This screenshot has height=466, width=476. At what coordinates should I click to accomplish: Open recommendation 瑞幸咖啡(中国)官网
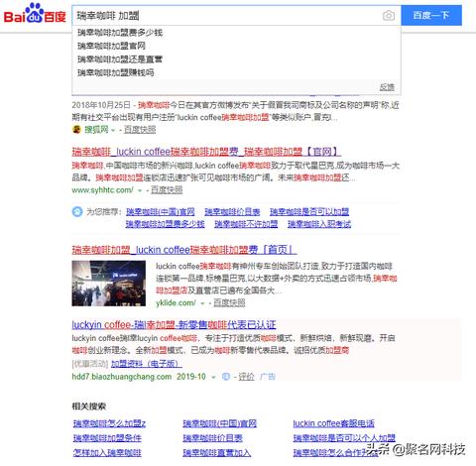click(161, 212)
